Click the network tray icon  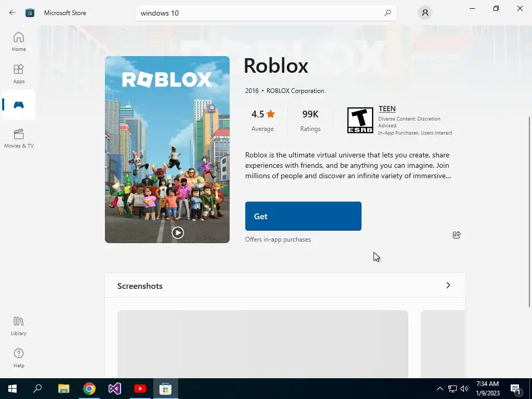click(453, 389)
